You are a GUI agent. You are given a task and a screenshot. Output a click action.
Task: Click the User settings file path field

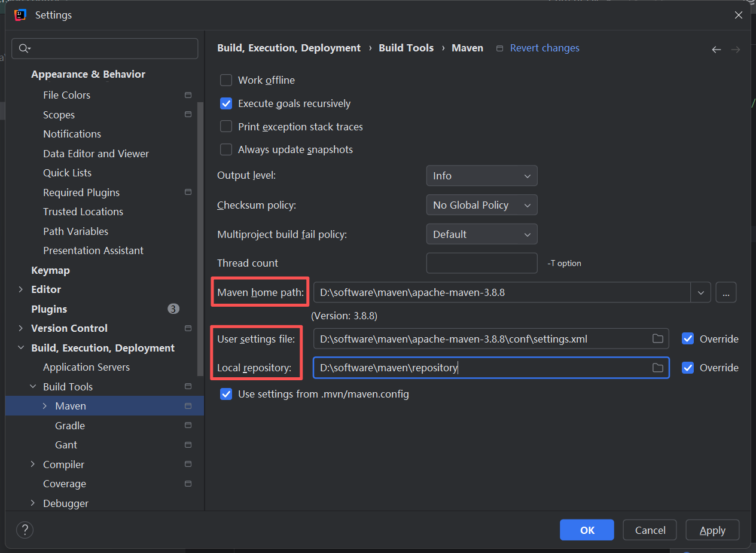(x=491, y=339)
